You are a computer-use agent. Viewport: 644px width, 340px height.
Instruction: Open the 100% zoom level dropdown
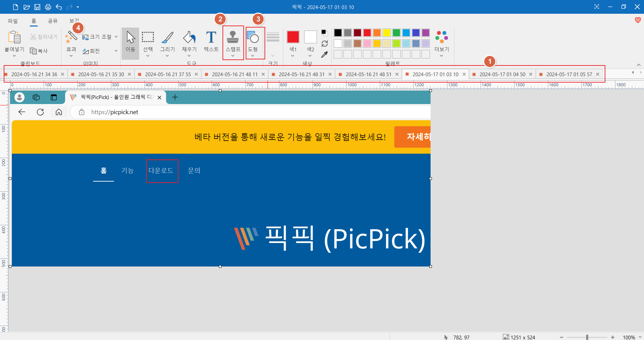click(x=640, y=337)
